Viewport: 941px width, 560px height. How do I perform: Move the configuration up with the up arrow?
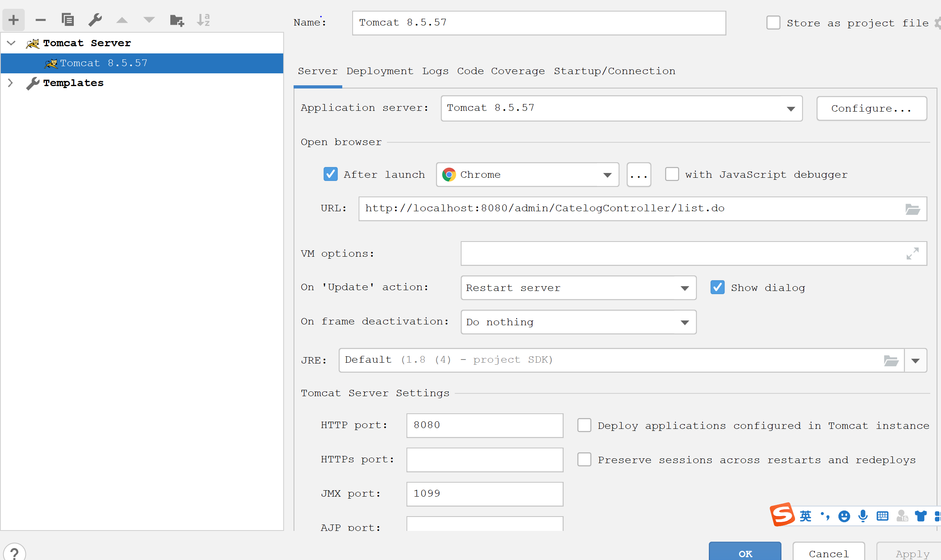[x=122, y=20]
